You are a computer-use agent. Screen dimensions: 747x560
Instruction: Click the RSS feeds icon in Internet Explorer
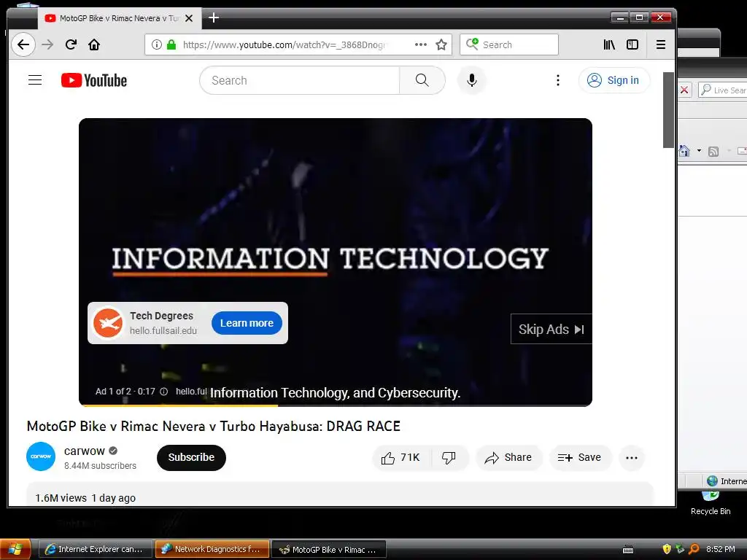point(713,152)
